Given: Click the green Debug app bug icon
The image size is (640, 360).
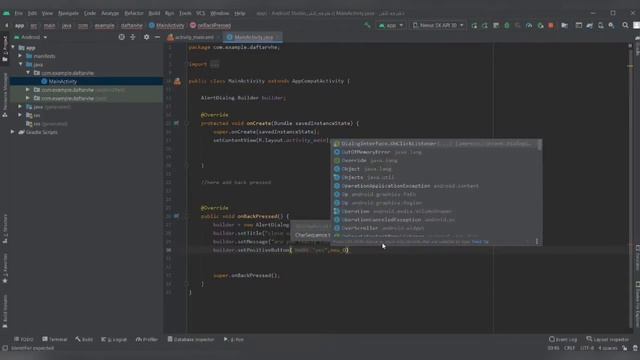Looking at the screenshot, I should pyautogui.click(x=507, y=25).
